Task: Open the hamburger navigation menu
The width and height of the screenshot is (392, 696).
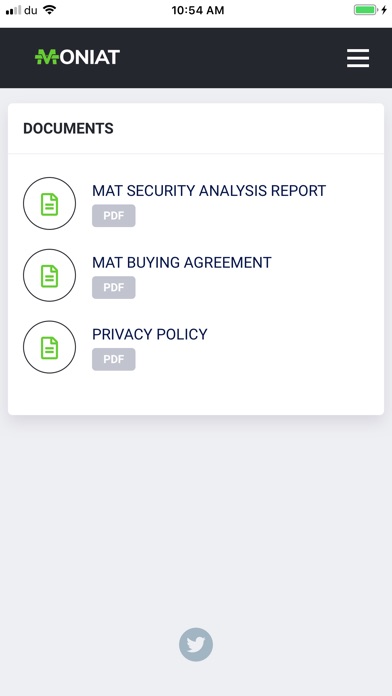Action: [358, 58]
